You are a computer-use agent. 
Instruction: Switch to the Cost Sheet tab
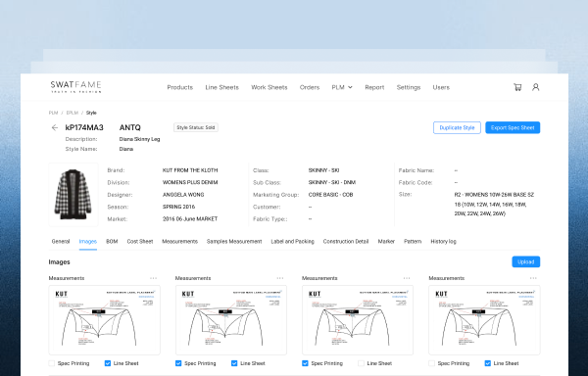[x=140, y=242]
